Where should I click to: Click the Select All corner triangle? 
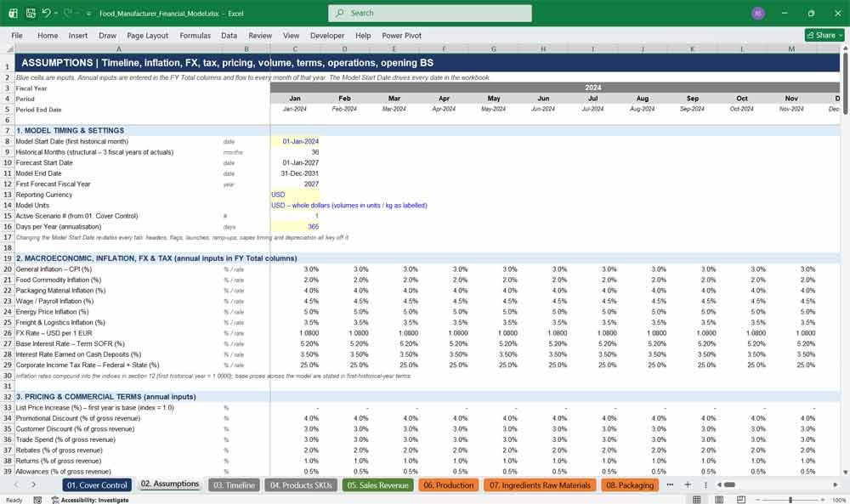point(8,48)
